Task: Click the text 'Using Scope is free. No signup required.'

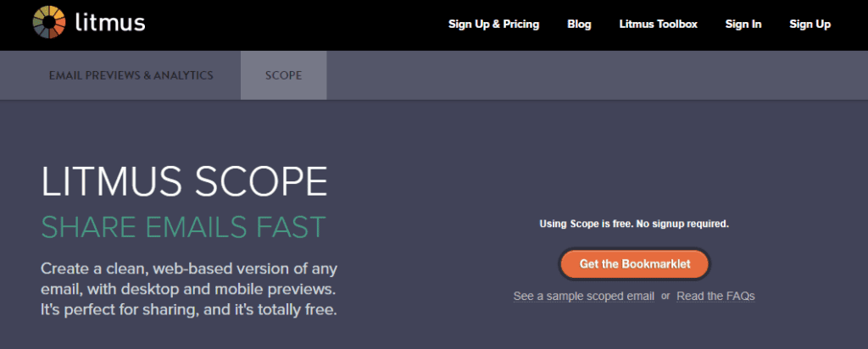Action: coord(634,224)
